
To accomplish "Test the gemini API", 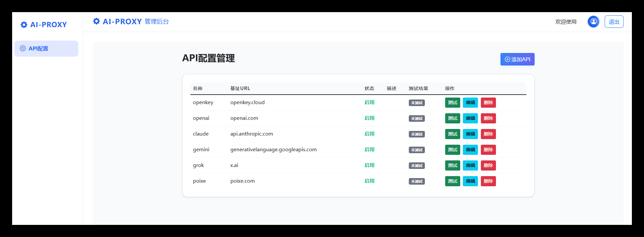I will (x=452, y=150).
